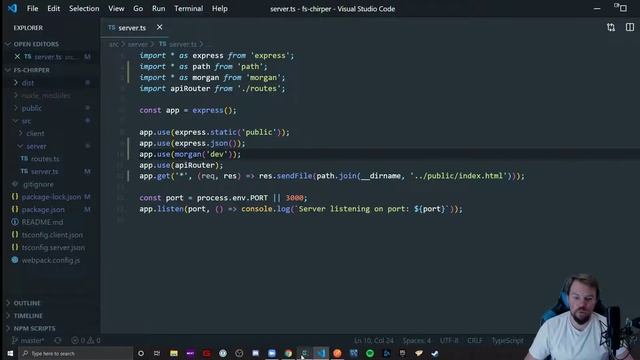640x360 pixels.
Task: Change the CRLF line ending setting
Action: pos(475,340)
